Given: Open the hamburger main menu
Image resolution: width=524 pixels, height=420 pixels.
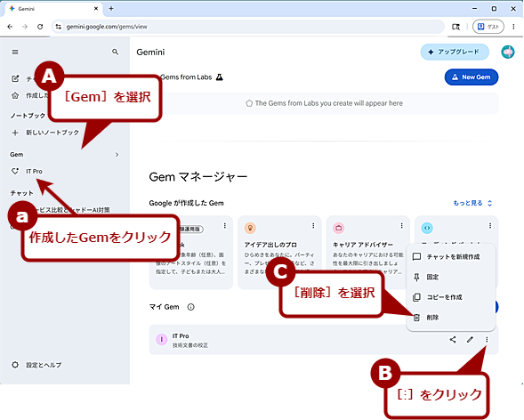Looking at the screenshot, I should (x=15, y=52).
